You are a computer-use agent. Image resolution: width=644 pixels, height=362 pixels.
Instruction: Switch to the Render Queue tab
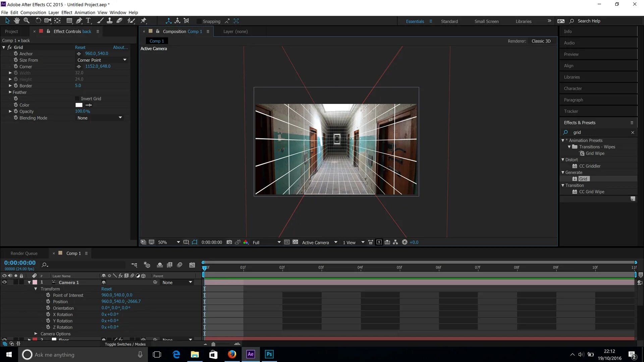pos(24,253)
